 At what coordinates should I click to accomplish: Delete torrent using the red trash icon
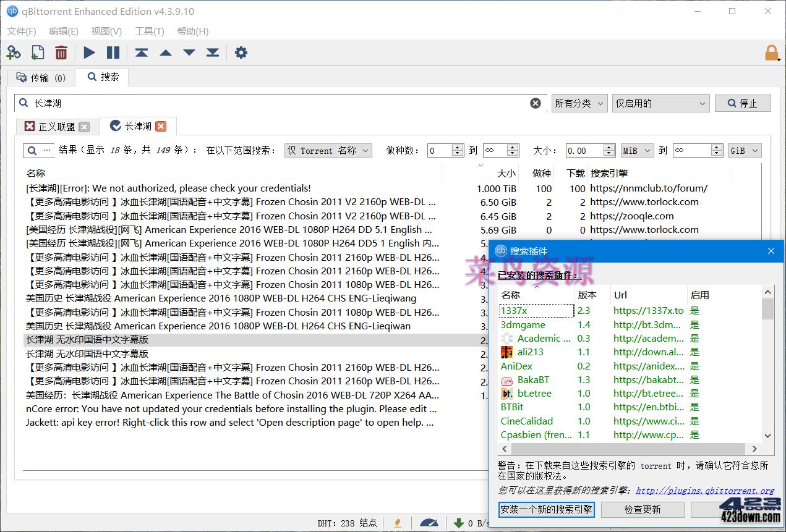pyautogui.click(x=61, y=53)
